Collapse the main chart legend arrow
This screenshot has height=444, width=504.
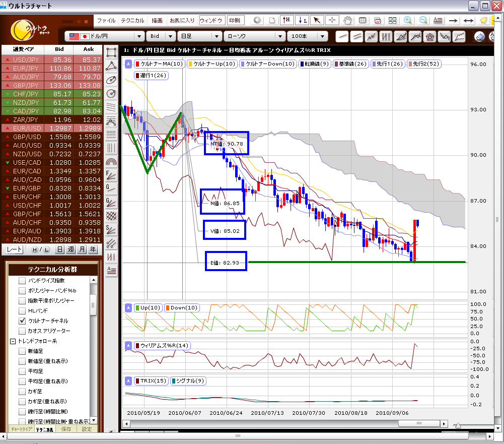tap(128, 64)
